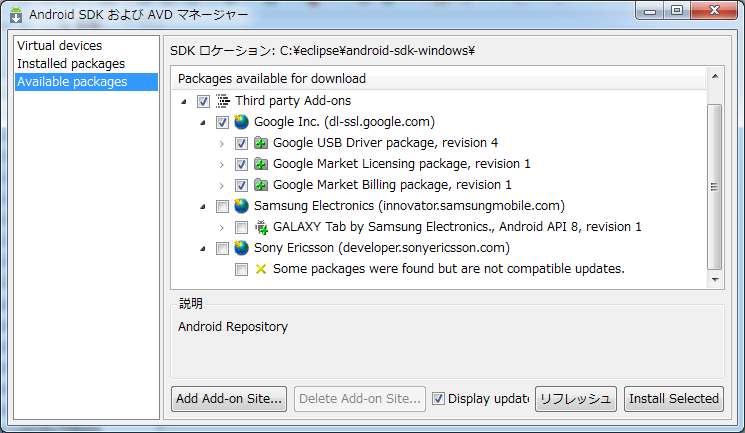Click the Google USB Driver package icon
Image resolution: width=745 pixels, height=433 pixels.
coord(261,143)
